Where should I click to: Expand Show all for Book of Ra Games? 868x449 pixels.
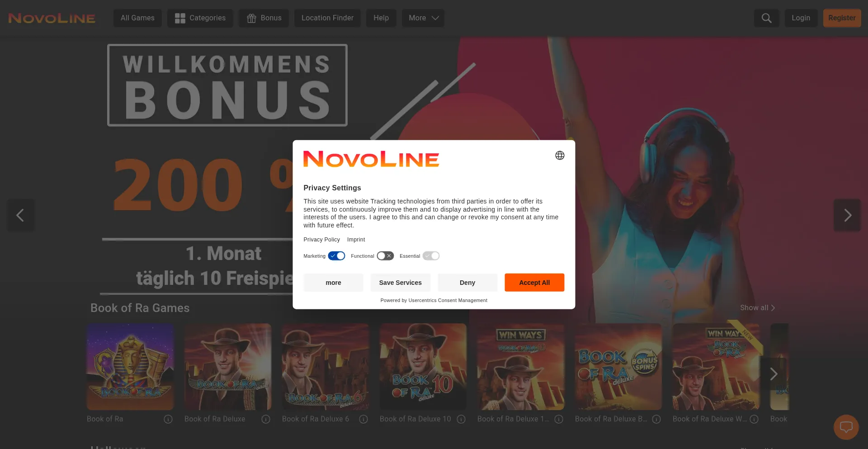click(758, 308)
